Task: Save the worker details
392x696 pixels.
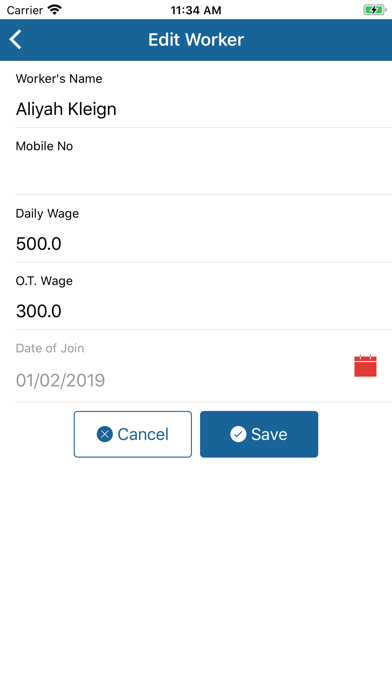Action: click(259, 434)
